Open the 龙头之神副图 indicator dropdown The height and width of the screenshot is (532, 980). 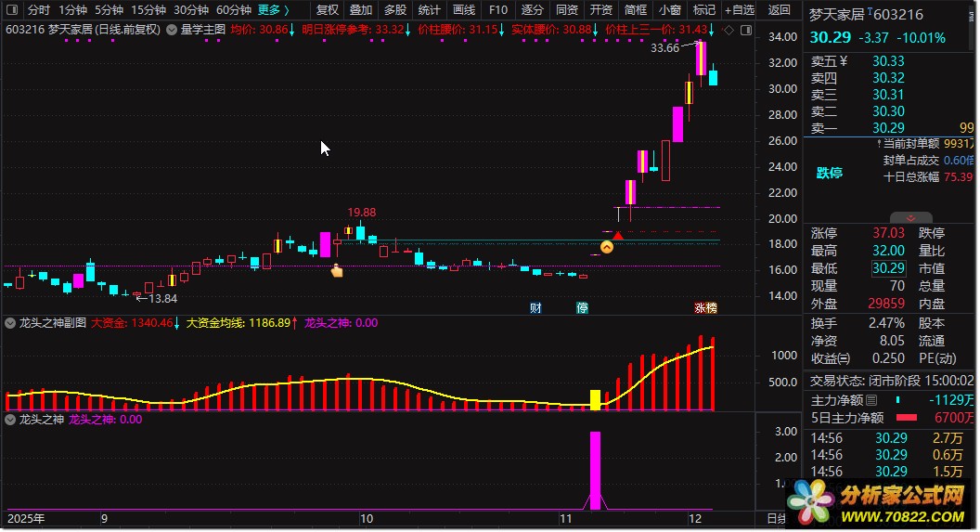pos(10,323)
